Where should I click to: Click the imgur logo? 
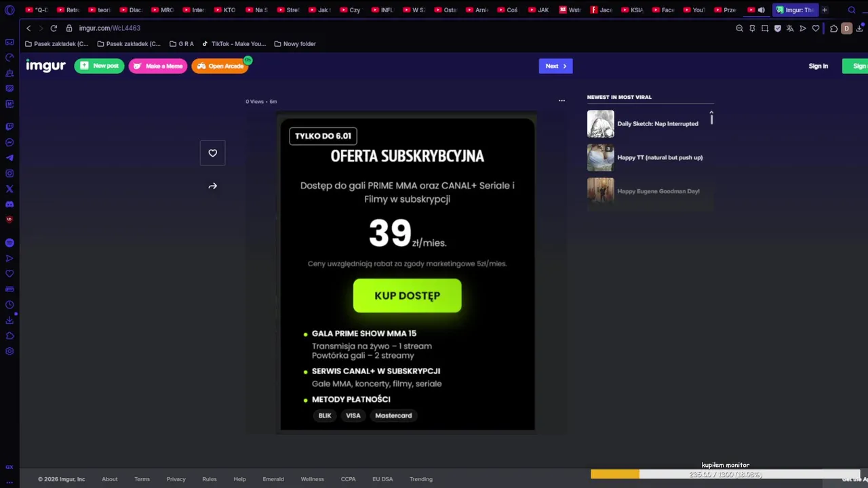45,66
